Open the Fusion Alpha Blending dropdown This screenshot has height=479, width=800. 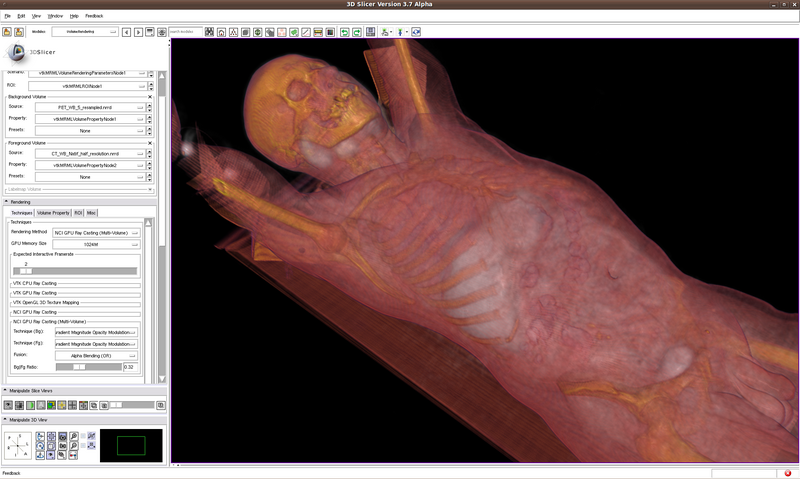coord(96,355)
